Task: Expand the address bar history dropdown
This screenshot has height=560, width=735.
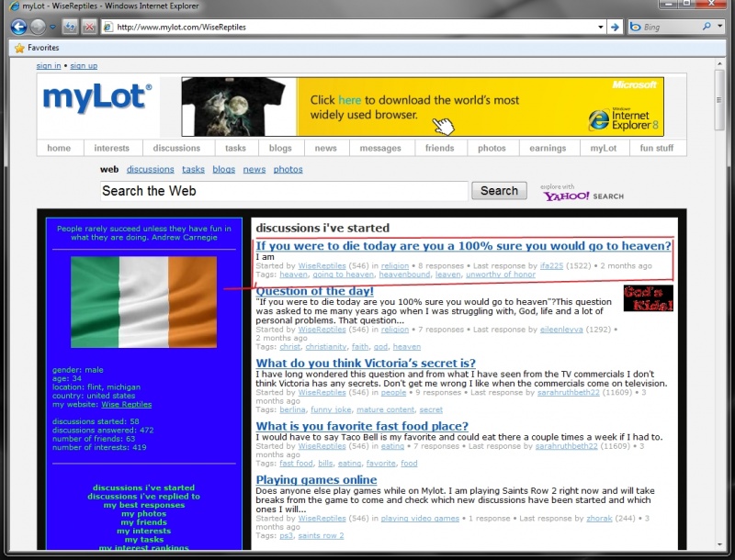Action: [x=601, y=28]
